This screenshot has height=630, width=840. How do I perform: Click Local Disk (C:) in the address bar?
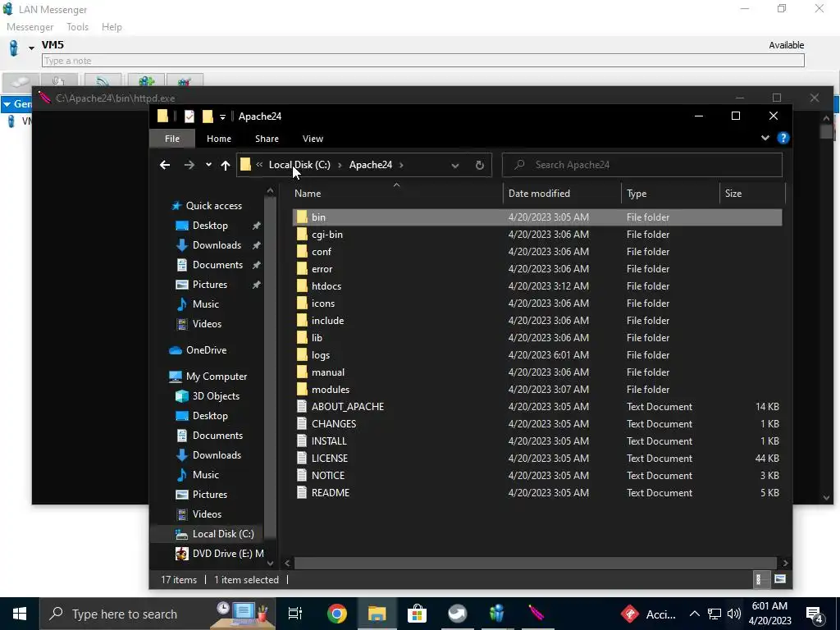coord(299,165)
